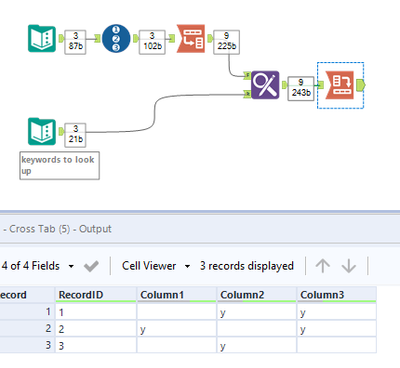
Task: Select Column3 cell 'y' in row 1
Action: click(x=337, y=312)
